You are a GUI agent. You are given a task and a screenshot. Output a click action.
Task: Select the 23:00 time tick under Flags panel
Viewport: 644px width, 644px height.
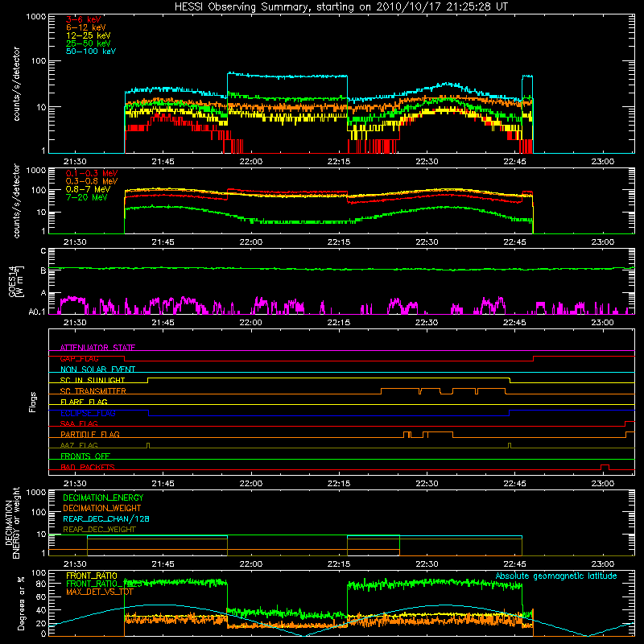pos(602,484)
